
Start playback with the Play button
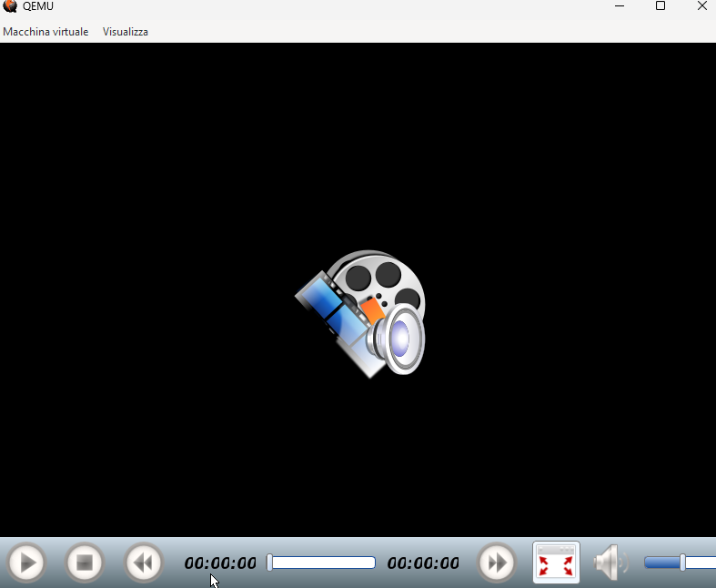tap(26, 563)
